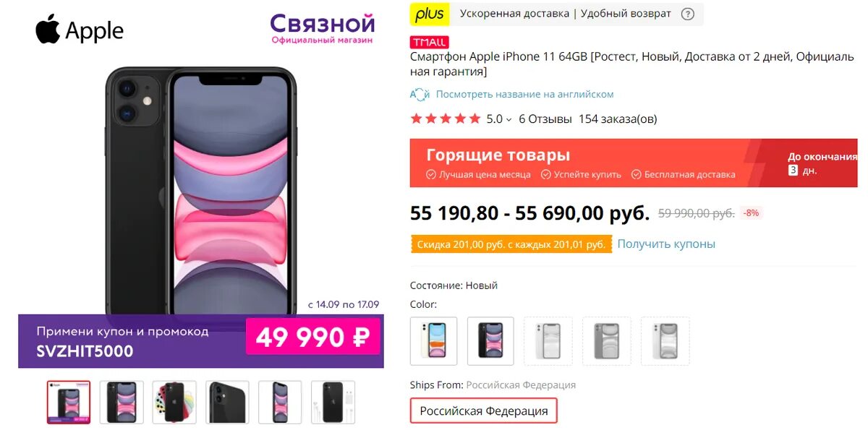The width and height of the screenshot is (868, 430).
Task: Click the orange Скидка 201,00 руб. coupon tag
Action: (x=511, y=244)
